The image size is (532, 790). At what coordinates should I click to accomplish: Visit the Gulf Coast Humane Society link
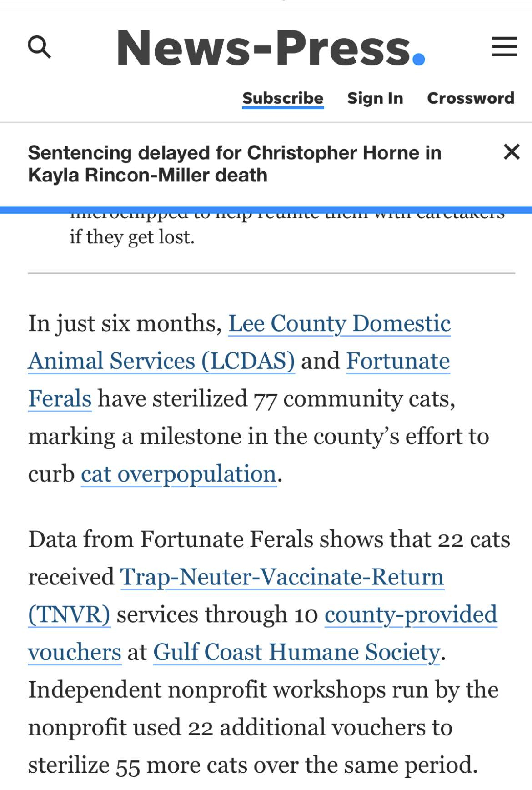coord(296,652)
